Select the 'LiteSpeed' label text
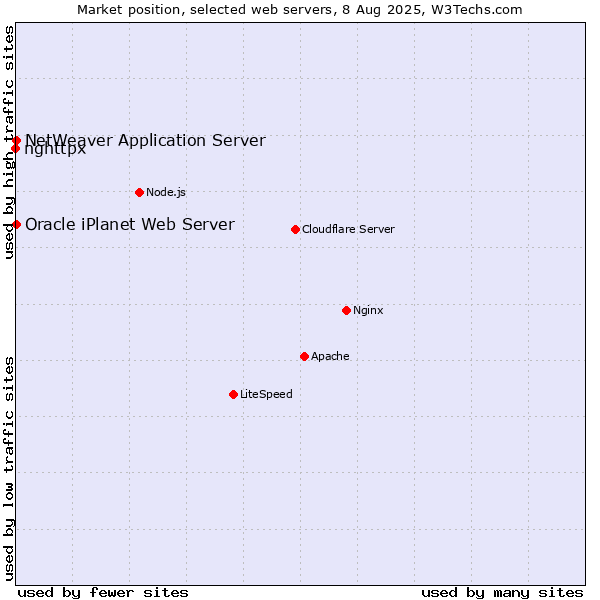 pos(266,394)
